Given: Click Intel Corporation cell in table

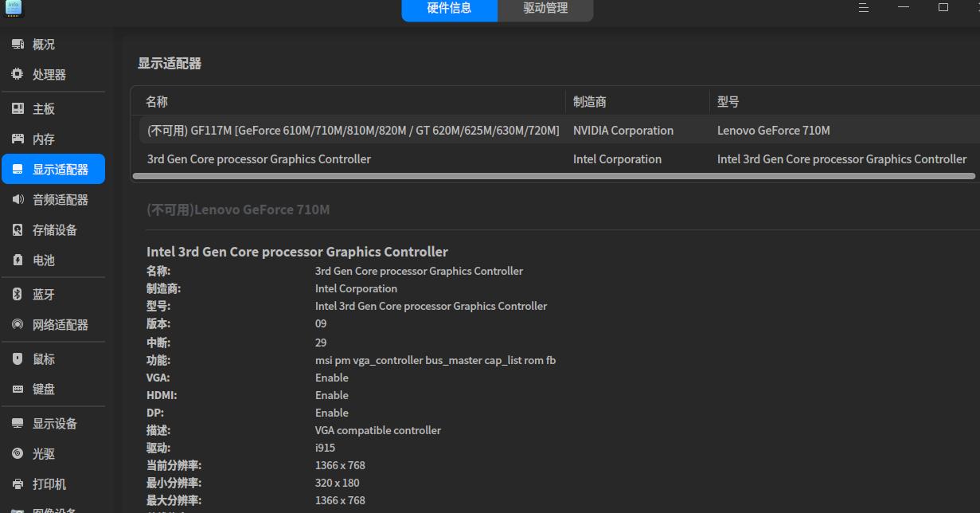Looking at the screenshot, I should [x=617, y=159].
